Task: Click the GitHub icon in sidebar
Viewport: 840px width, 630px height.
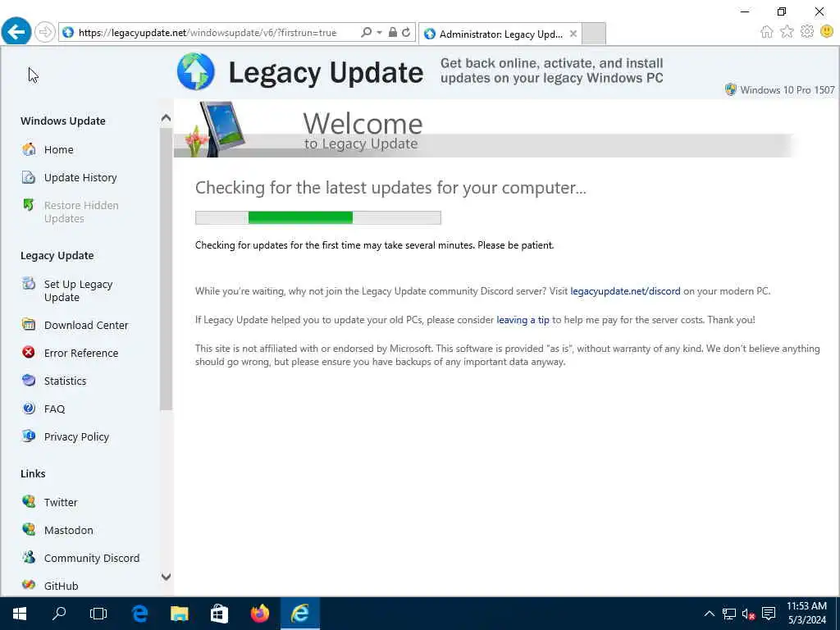Action: 29,585
